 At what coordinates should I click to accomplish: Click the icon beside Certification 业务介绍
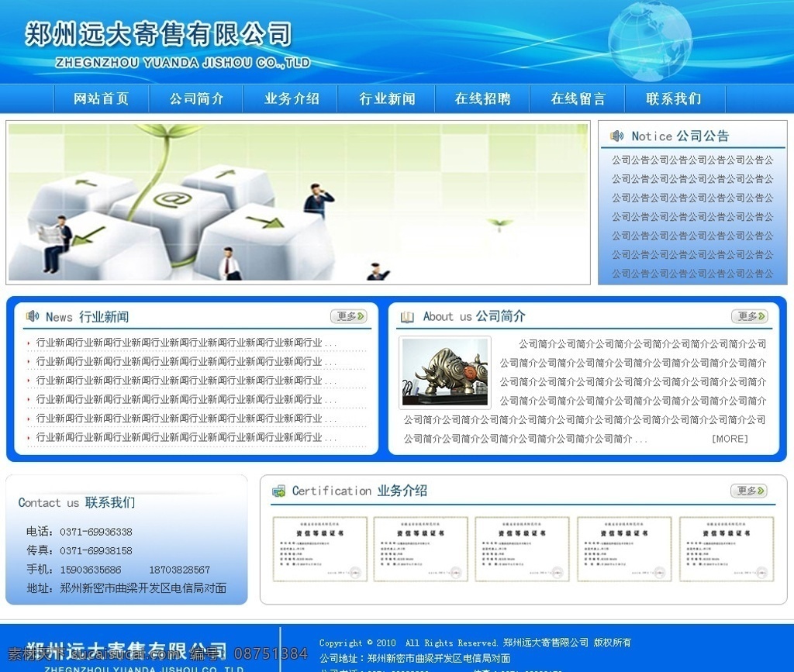click(278, 491)
